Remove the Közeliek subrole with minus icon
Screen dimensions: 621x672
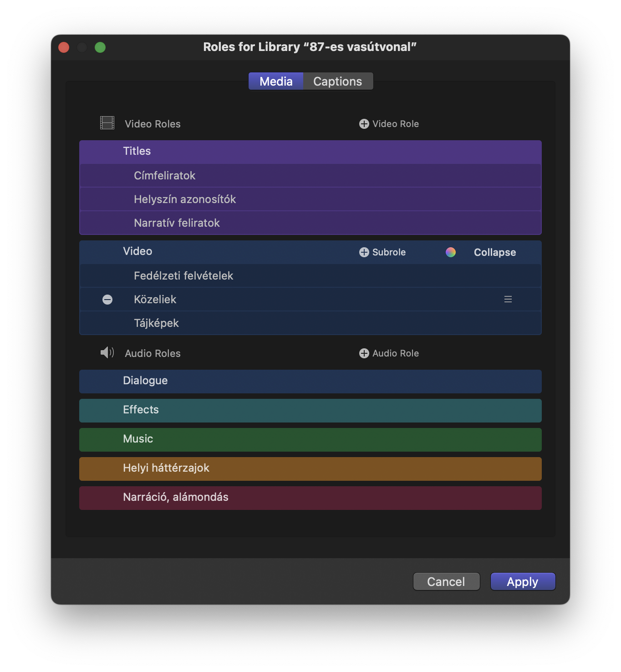pyautogui.click(x=107, y=300)
